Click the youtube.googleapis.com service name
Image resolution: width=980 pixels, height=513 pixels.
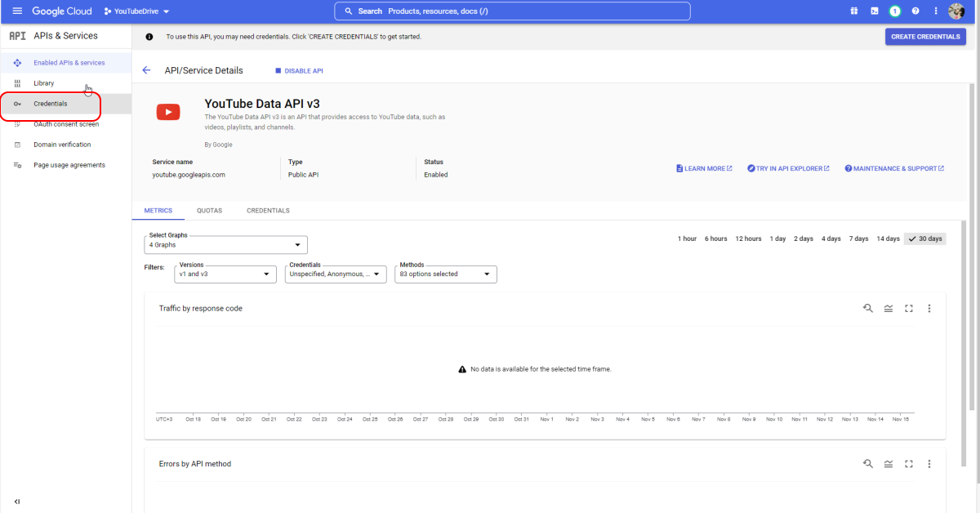[189, 175]
